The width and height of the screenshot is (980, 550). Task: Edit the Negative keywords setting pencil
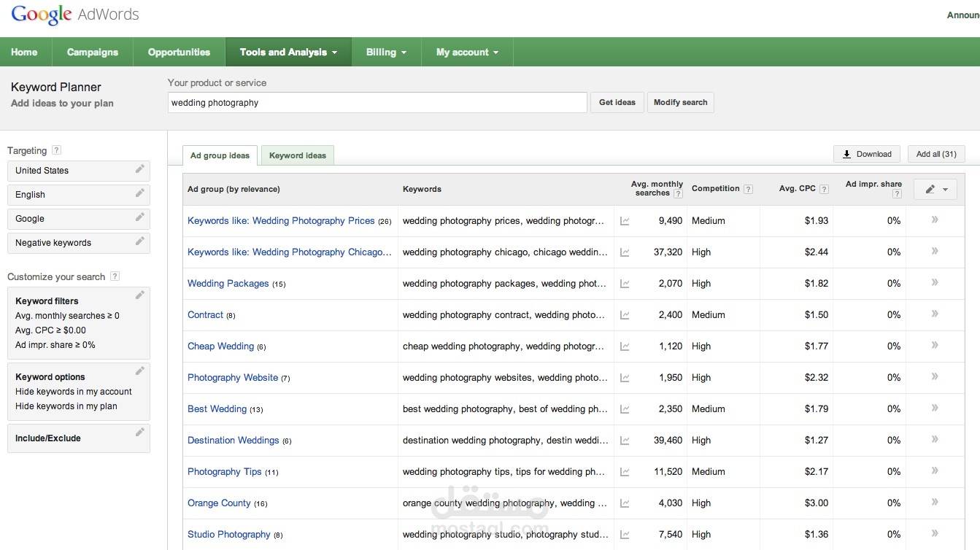point(139,241)
